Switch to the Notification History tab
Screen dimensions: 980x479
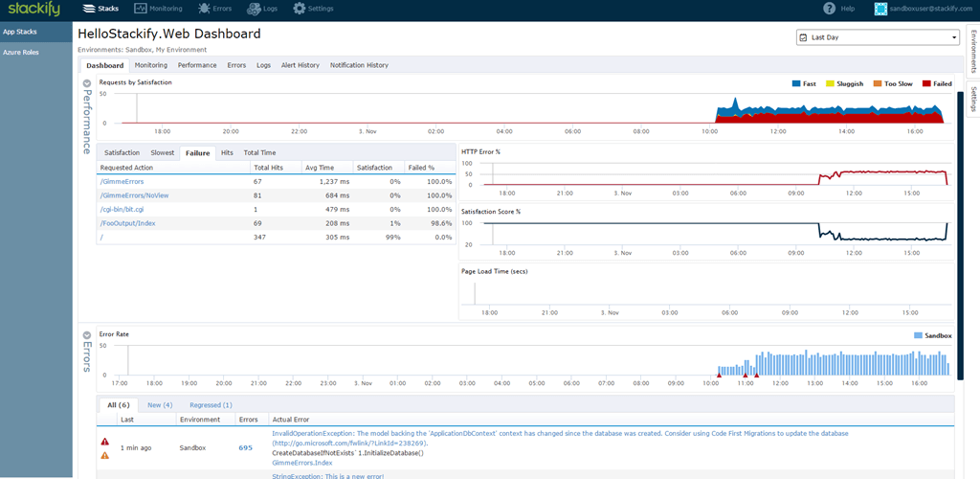coord(359,65)
